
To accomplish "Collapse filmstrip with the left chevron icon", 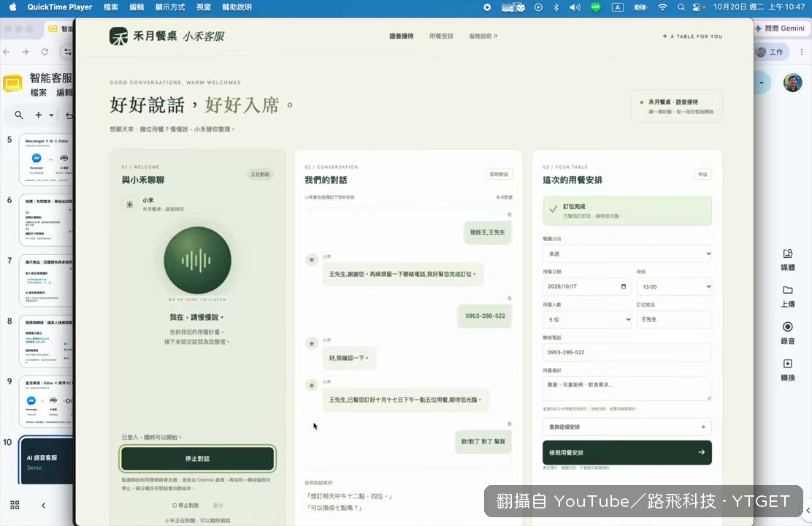I will coord(44,506).
